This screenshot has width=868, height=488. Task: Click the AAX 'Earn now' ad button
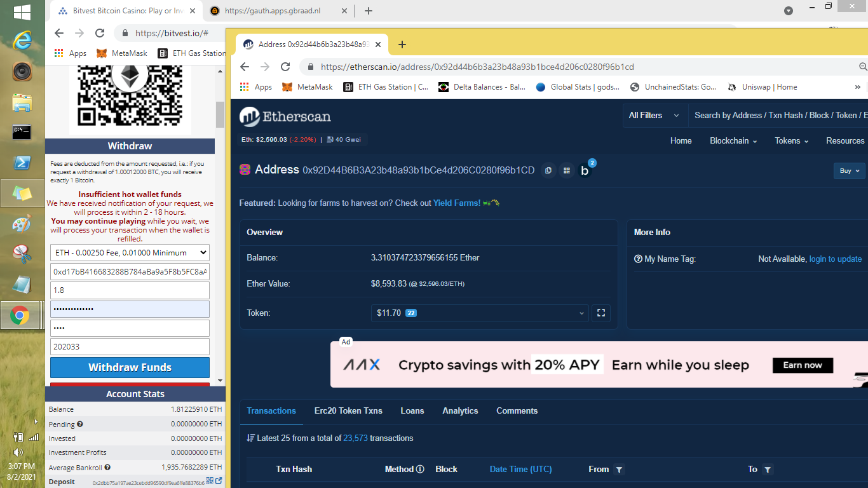click(x=803, y=365)
